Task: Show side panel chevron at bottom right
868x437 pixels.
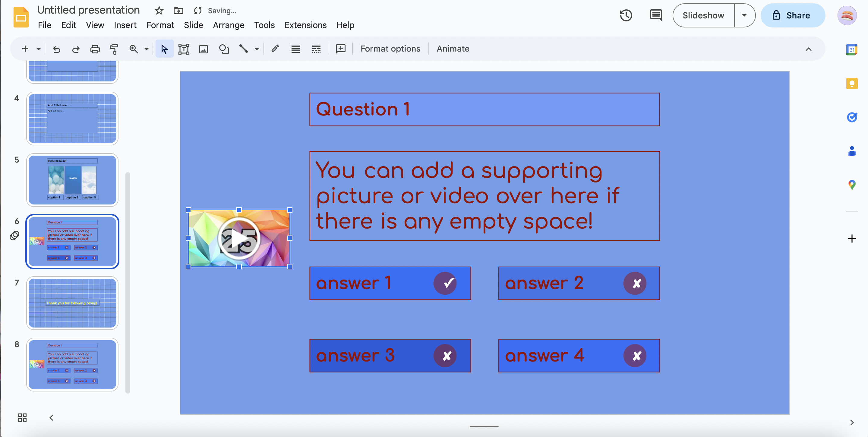Action: click(851, 423)
